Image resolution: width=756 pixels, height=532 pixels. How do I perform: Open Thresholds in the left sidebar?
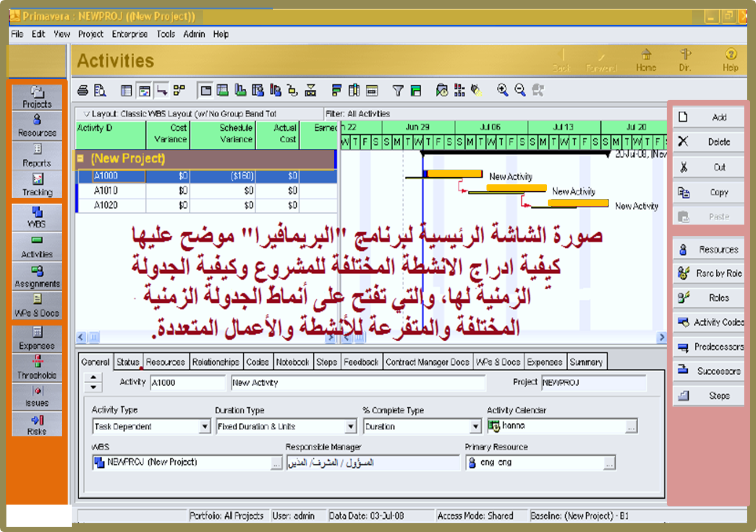point(37,367)
